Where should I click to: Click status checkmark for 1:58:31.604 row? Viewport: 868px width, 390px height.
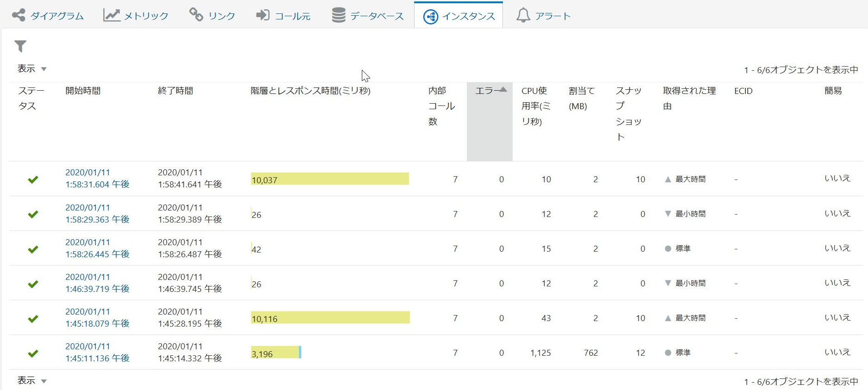point(33,180)
